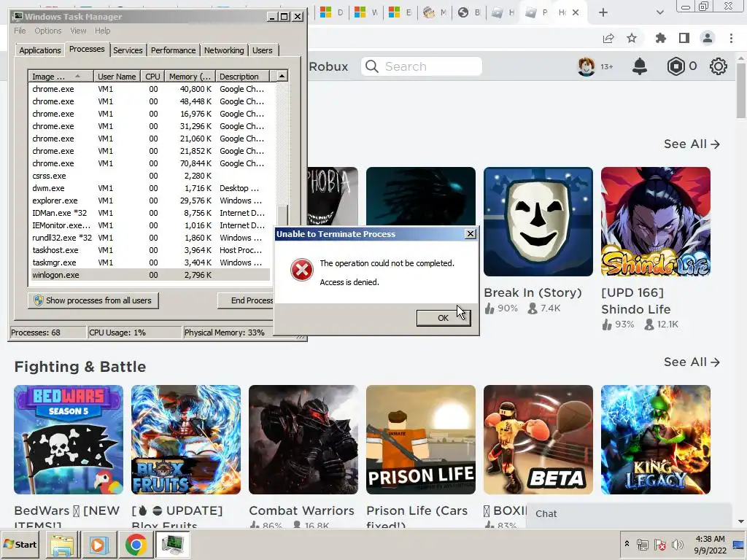Open the View menu in Task Manager
The height and width of the screenshot is (560, 747).
click(78, 31)
